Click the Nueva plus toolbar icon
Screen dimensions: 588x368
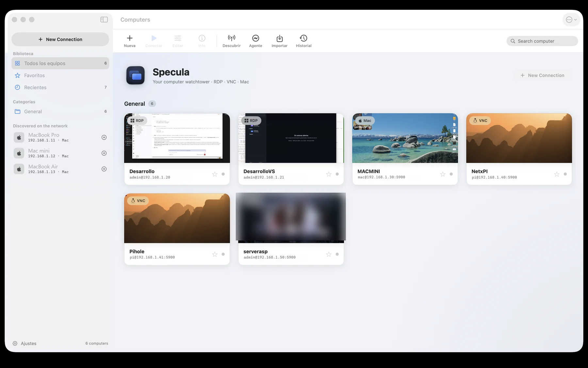pyautogui.click(x=130, y=38)
